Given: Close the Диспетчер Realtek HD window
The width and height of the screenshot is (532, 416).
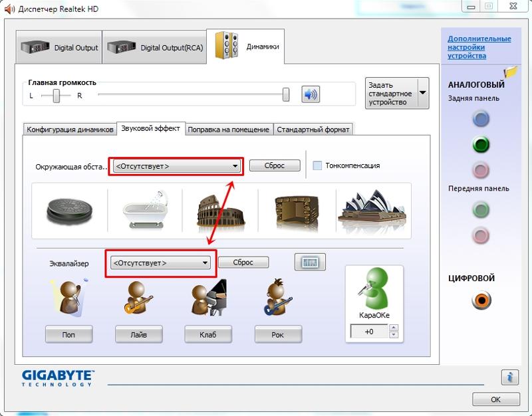Looking at the screenshot, I should pyautogui.click(x=513, y=6).
